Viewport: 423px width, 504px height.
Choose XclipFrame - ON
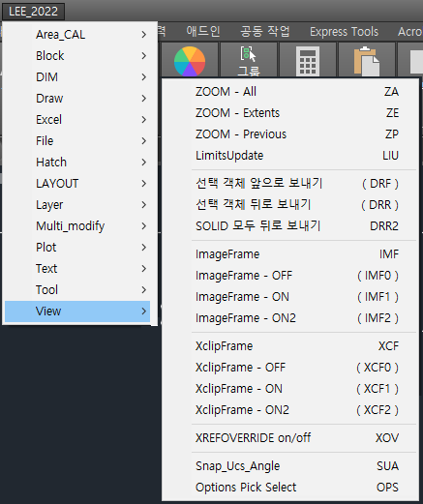click(x=290, y=389)
